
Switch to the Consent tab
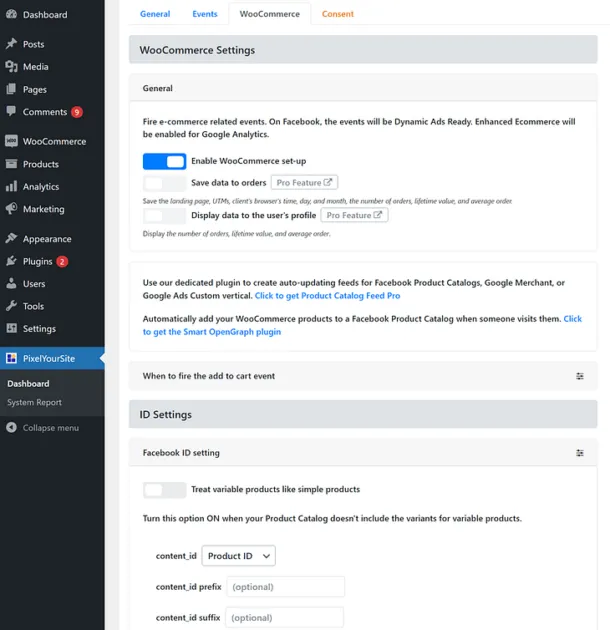(337, 14)
